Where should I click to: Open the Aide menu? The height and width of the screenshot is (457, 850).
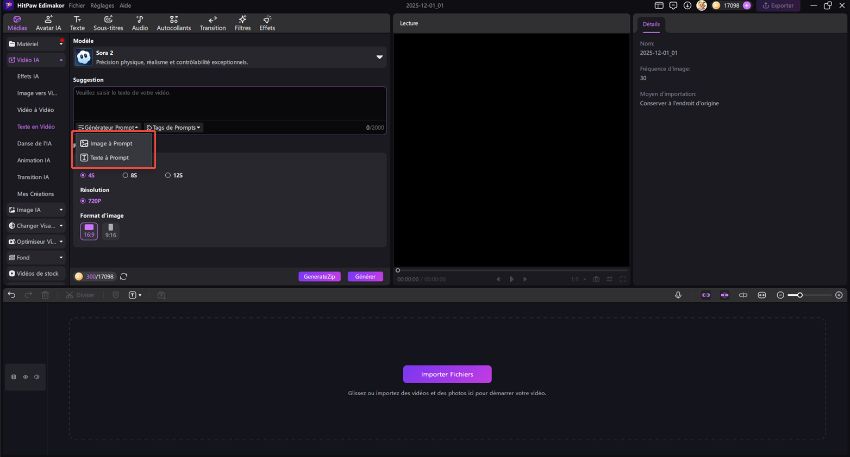125,5
